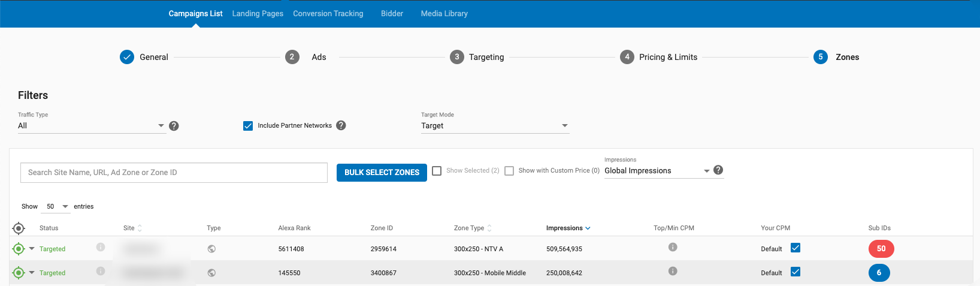Switch to the Landing Pages tab
980x286 pixels.
pos(258,13)
